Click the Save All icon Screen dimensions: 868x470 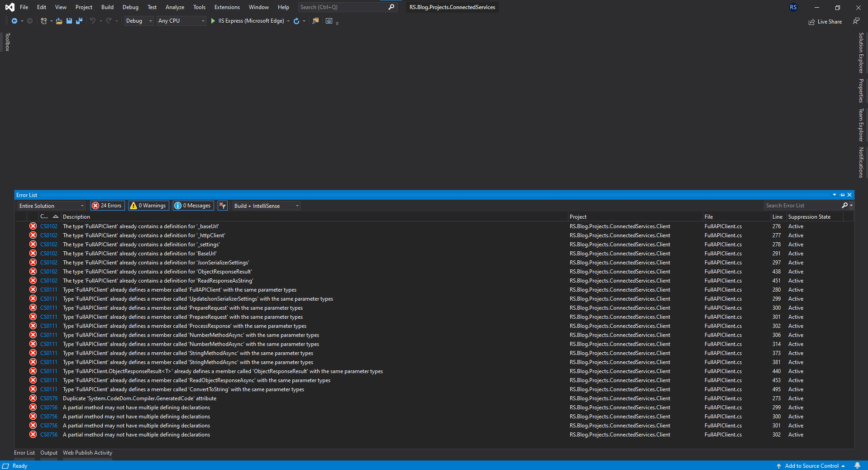(x=79, y=21)
